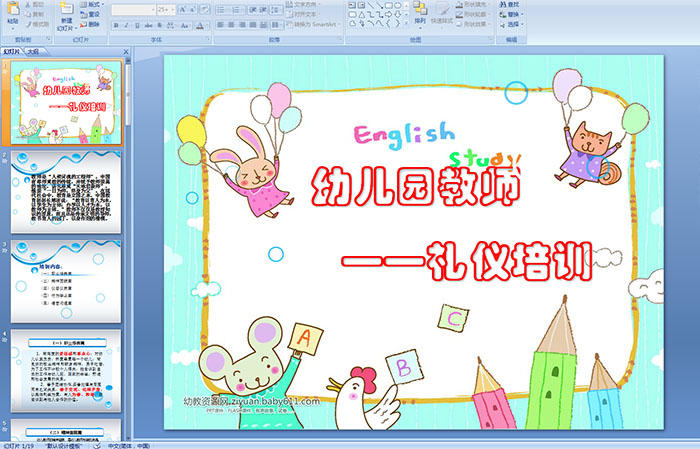Screen dimensions: 700x449
Task: Reset the slide layout with 重设
Action: (x=90, y=14)
